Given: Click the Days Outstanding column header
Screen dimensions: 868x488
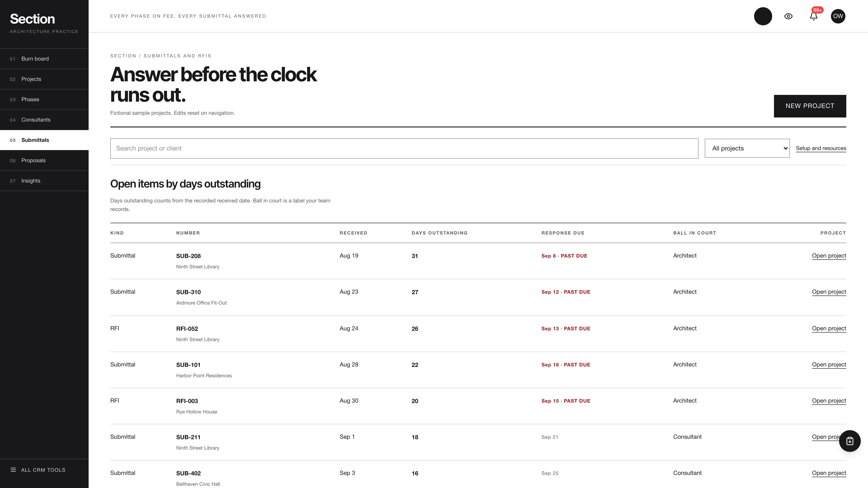Looking at the screenshot, I should pyautogui.click(x=439, y=233).
